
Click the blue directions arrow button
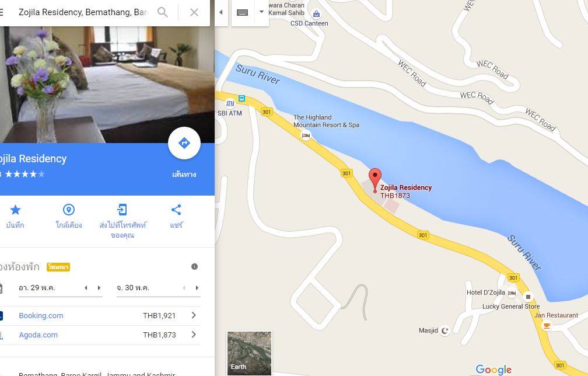184,143
